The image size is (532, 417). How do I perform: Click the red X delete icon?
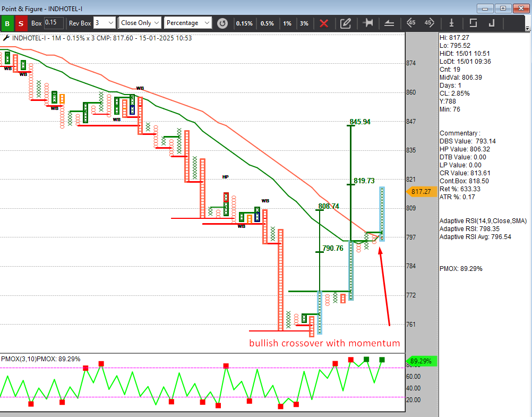pyautogui.click(x=324, y=23)
